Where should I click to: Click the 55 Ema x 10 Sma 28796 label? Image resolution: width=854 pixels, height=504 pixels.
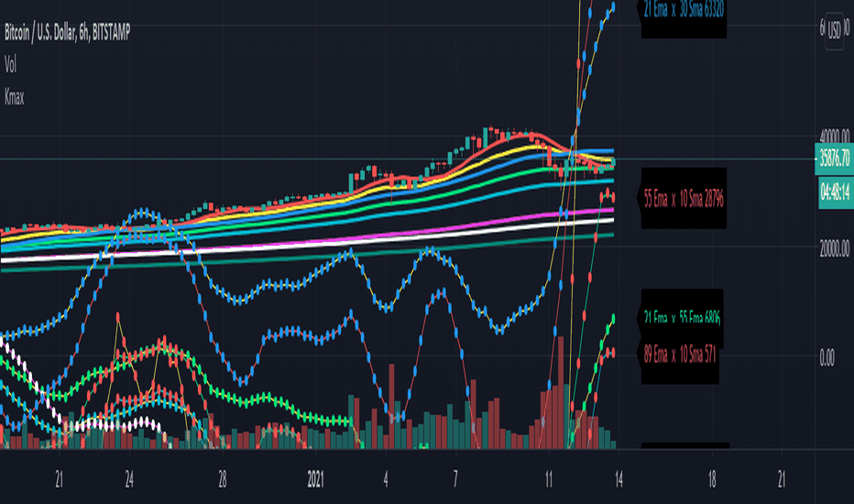point(684,198)
